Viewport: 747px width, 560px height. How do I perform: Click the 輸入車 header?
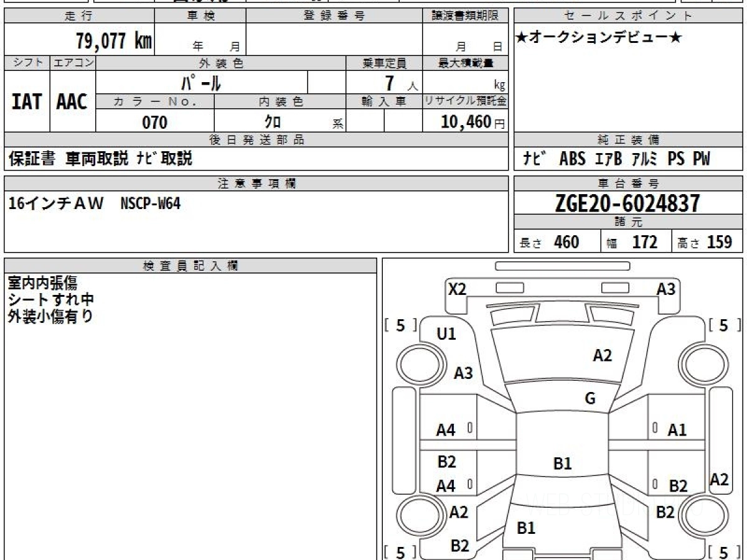coord(384,101)
